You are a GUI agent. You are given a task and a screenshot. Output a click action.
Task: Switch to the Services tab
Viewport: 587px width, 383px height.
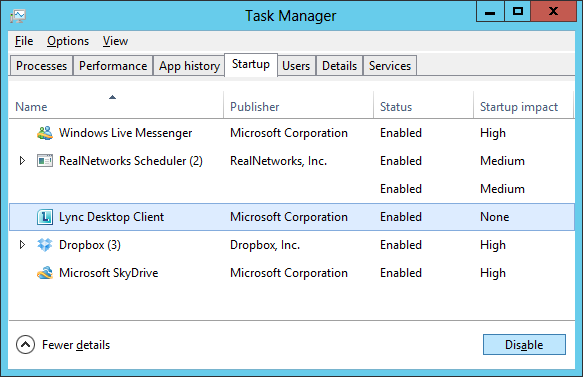click(390, 66)
